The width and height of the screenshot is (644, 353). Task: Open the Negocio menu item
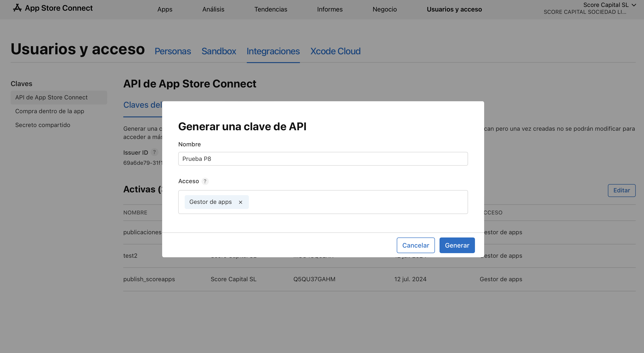[385, 9]
